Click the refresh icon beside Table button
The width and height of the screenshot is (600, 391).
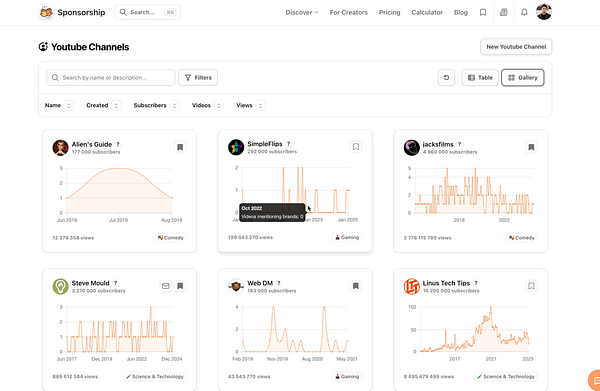coord(446,78)
